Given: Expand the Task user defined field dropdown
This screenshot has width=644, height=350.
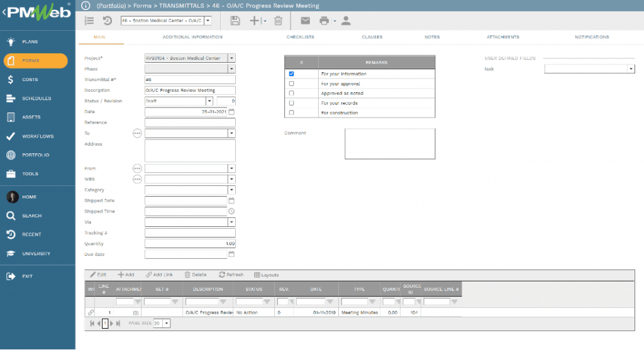Looking at the screenshot, I should [x=631, y=69].
